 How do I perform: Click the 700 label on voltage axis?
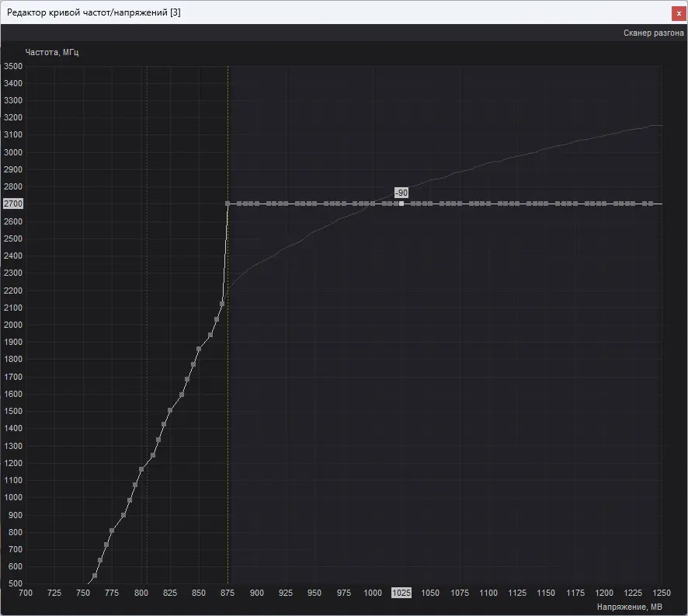click(26, 593)
